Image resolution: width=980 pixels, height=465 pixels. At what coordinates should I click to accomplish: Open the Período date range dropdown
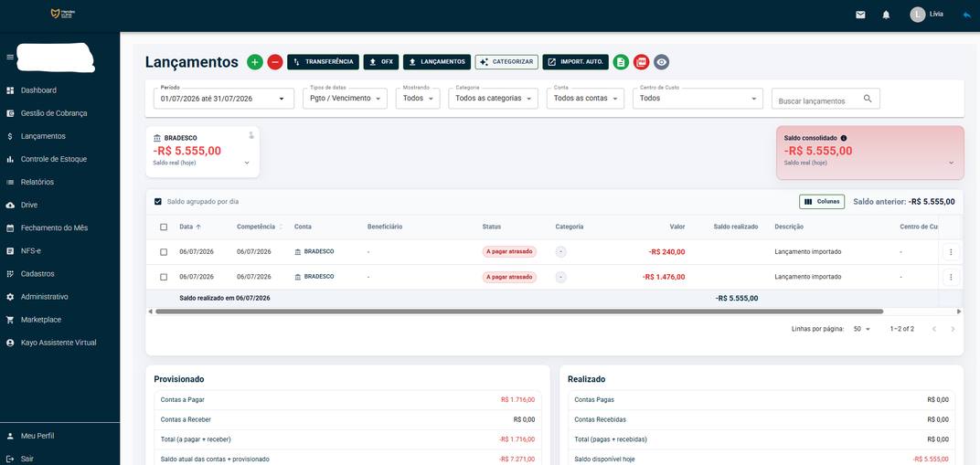click(x=224, y=99)
